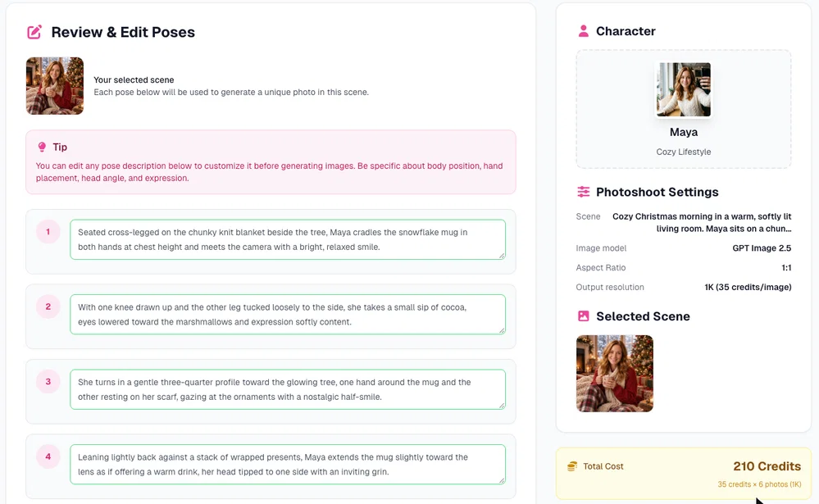Click the pose number 1 badge
The height and width of the screenshot is (504, 819).
pos(48,232)
